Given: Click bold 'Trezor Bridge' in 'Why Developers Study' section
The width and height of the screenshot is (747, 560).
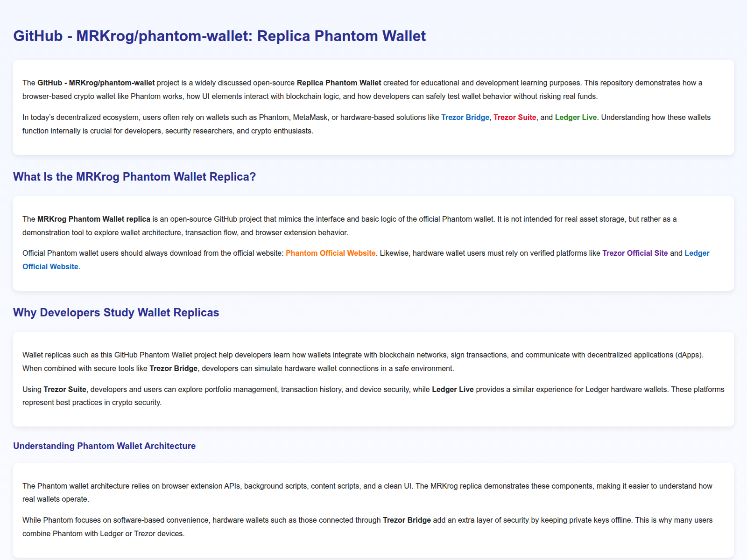Looking at the screenshot, I should click(x=173, y=369).
